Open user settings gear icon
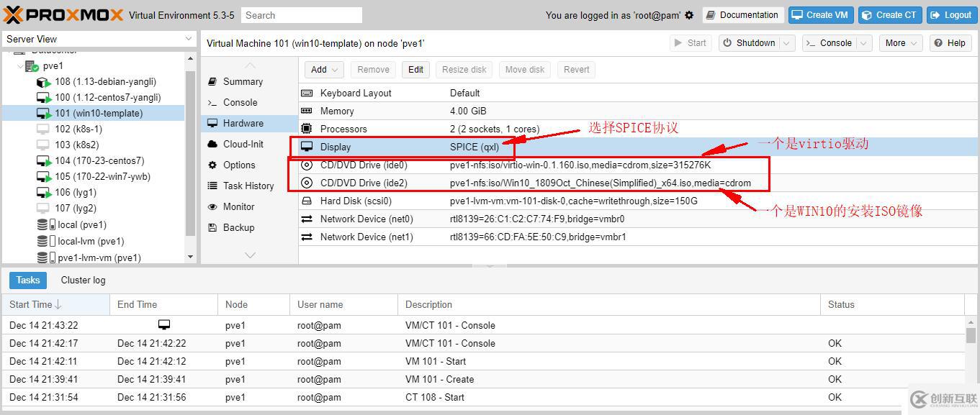 (689, 15)
